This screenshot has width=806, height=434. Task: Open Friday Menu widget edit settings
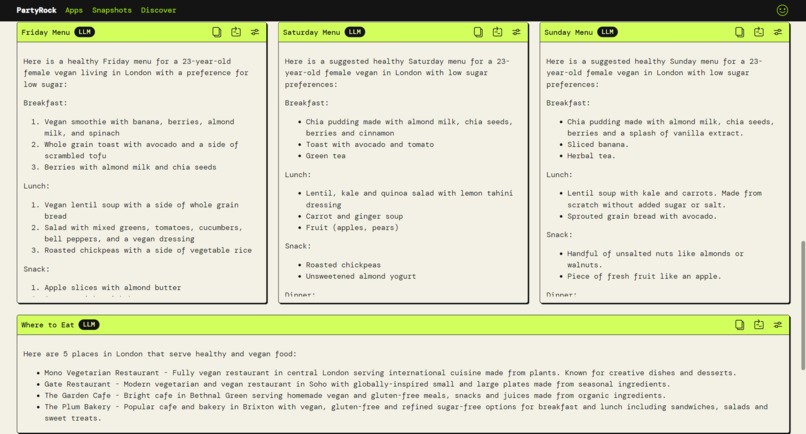pyautogui.click(x=255, y=32)
